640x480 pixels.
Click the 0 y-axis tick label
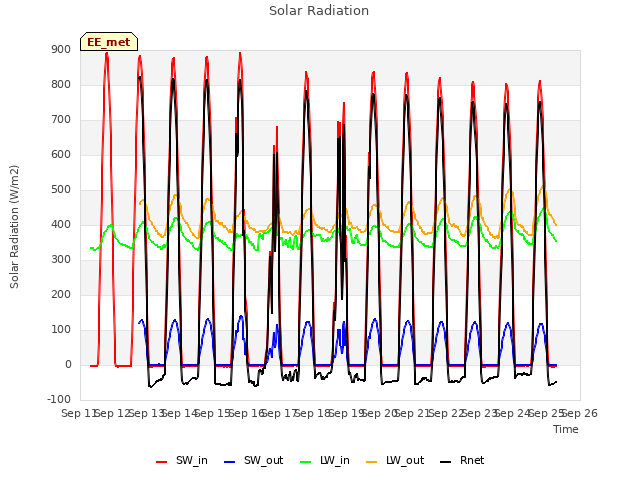(x=68, y=364)
